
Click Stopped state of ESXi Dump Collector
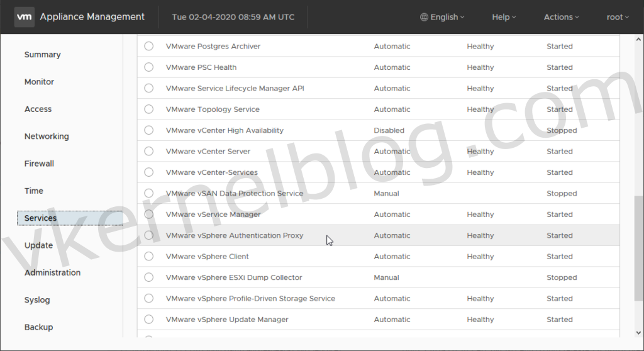[x=562, y=277]
